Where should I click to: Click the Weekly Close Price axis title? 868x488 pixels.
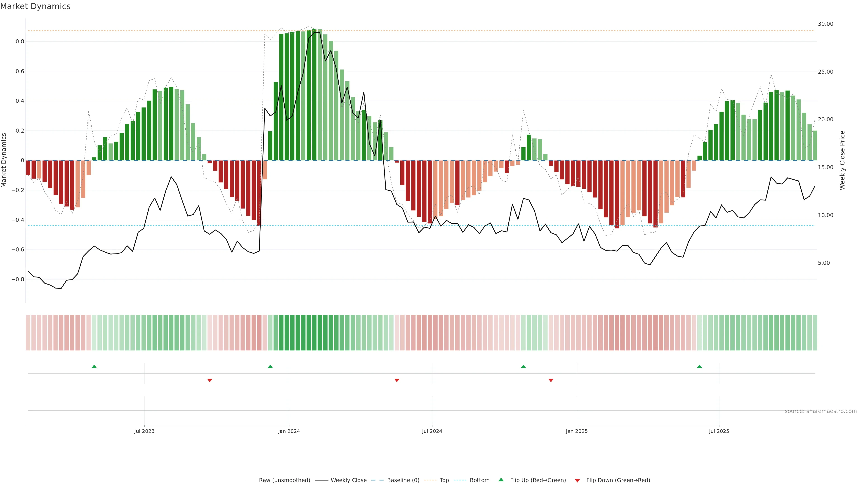(842, 160)
